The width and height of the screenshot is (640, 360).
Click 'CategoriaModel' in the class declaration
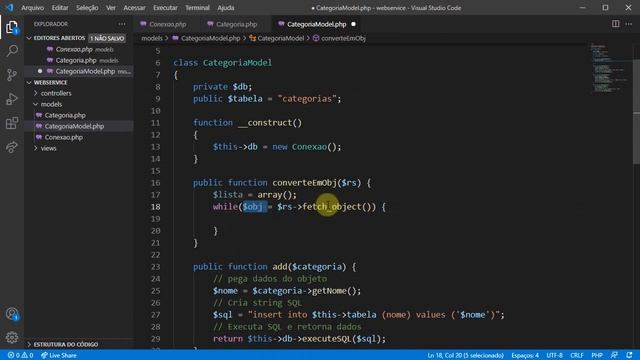[237, 63]
